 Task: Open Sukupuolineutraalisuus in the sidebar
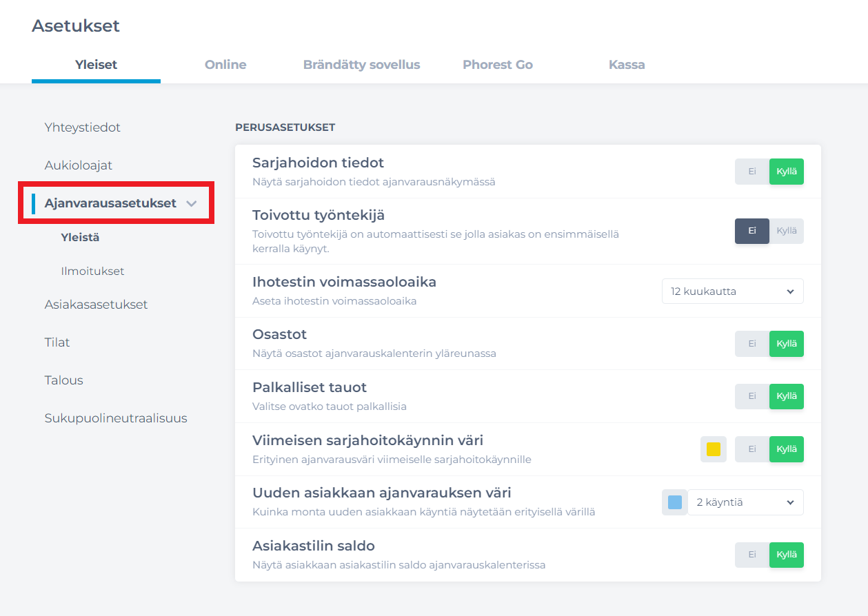(x=116, y=418)
